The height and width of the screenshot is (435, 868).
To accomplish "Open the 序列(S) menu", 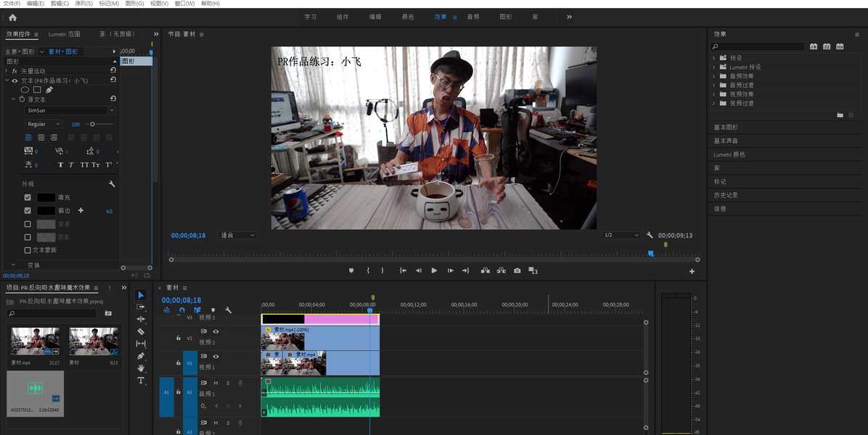I will click(x=83, y=4).
